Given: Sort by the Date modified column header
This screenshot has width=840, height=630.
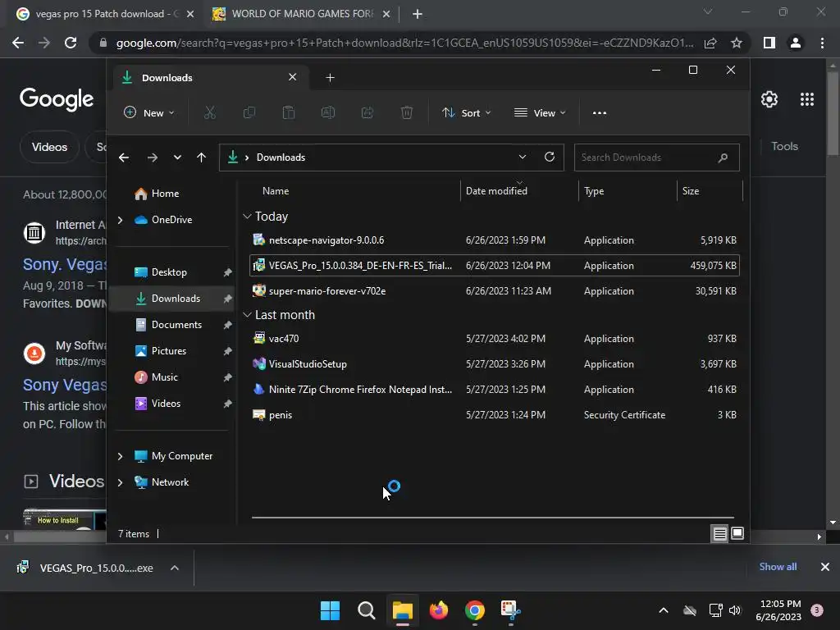Looking at the screenshot, I should (496, 191).
